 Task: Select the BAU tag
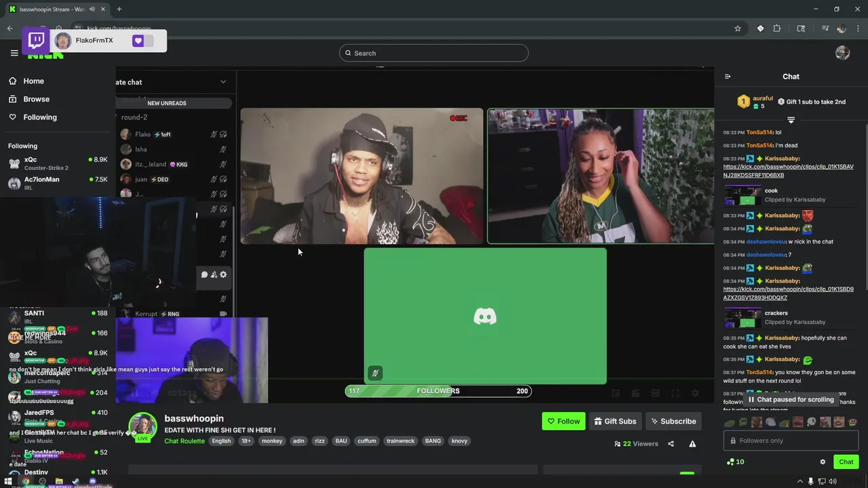pyautogui.click(x=341, y=441)
